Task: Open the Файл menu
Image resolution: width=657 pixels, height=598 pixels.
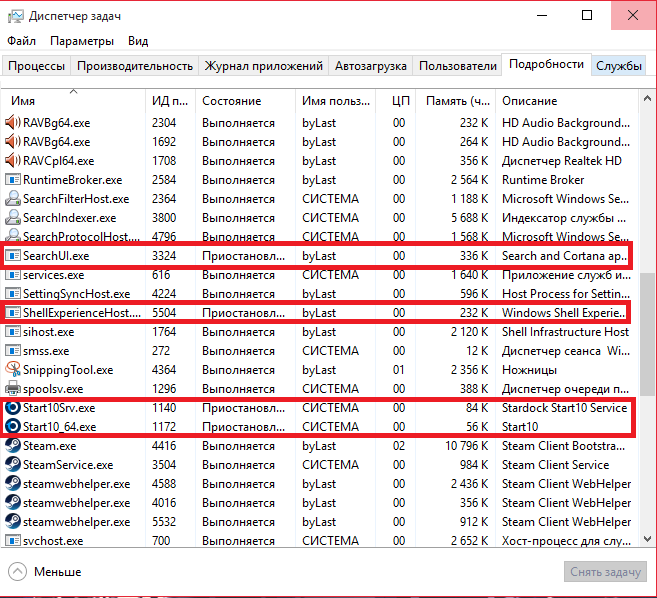Action: (21, 41)
